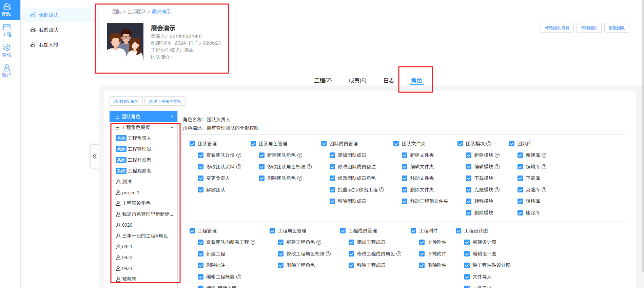Viewport: 644px width, 288px height.
Task: Show help for 编辑库
Action: (544, 167)
